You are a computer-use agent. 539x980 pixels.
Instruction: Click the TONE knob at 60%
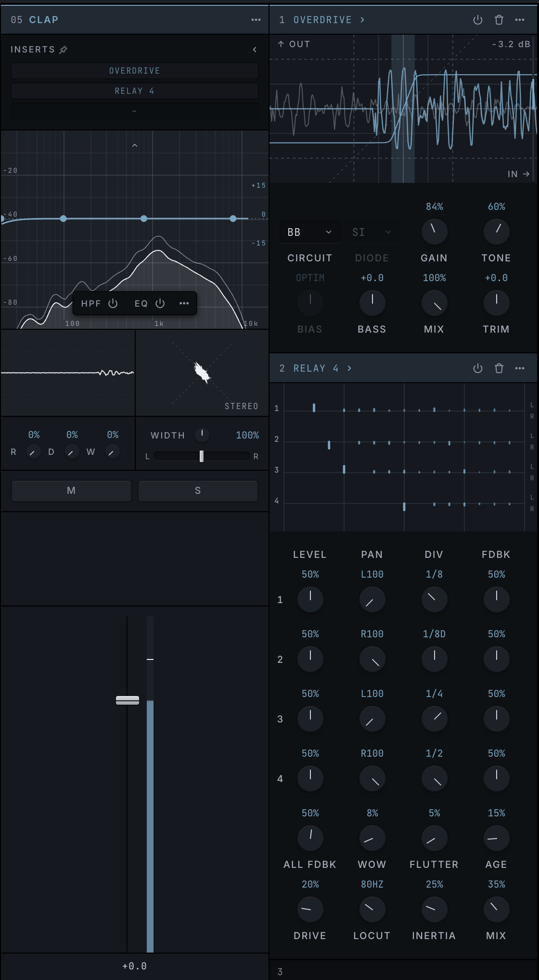tap(496, 232)
